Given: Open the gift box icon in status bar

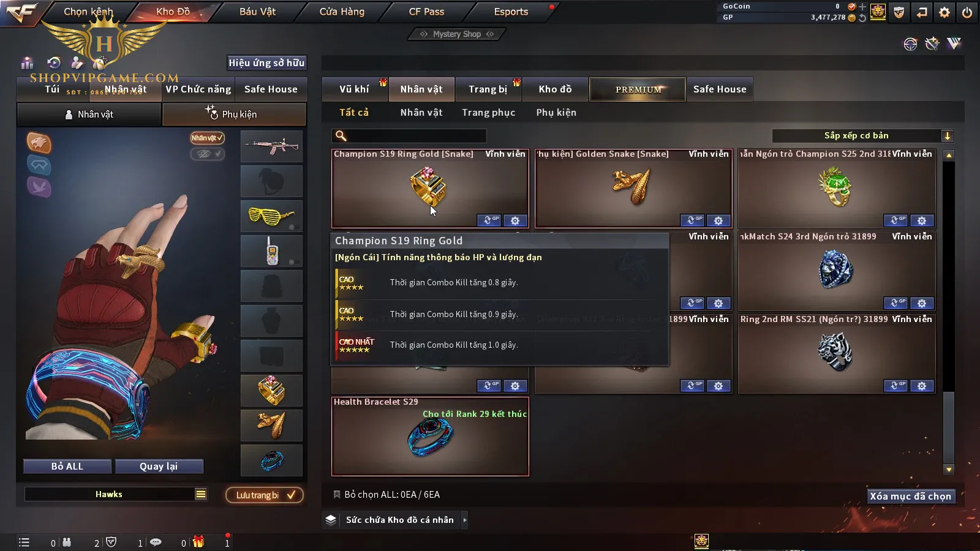Looking at the screenshot, I should (198, 542).
